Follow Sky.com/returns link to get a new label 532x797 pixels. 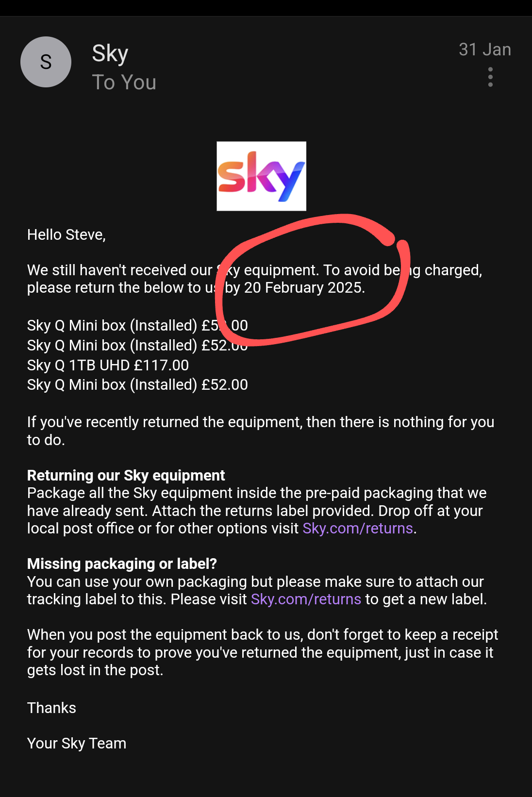click(306, 599)
